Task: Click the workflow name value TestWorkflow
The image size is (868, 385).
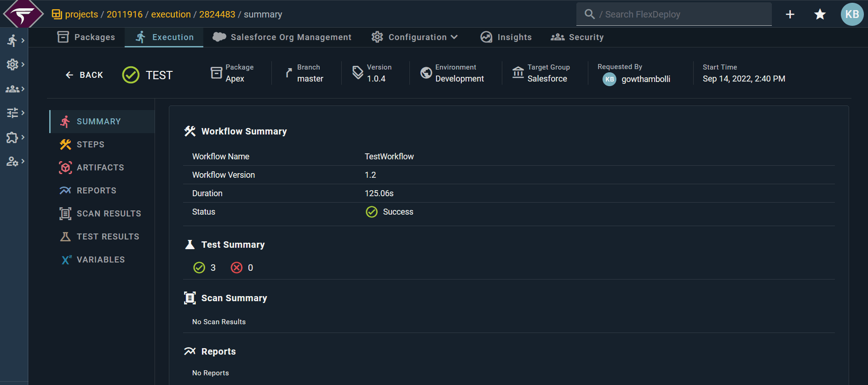Action: [389, 157]
